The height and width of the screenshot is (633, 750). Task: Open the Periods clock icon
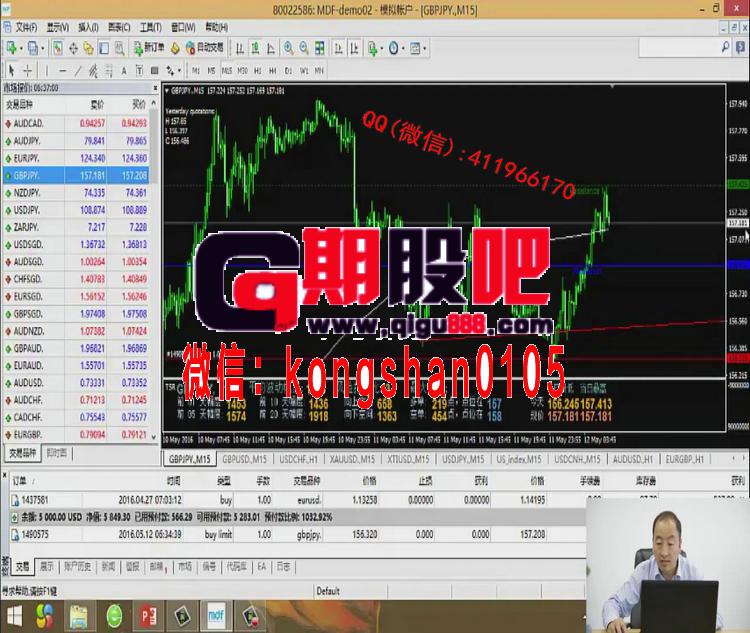pos(393,48)
